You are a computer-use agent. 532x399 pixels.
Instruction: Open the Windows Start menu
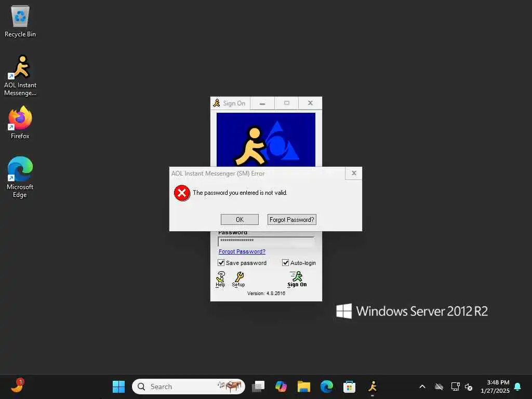click(x=119, y=387)
